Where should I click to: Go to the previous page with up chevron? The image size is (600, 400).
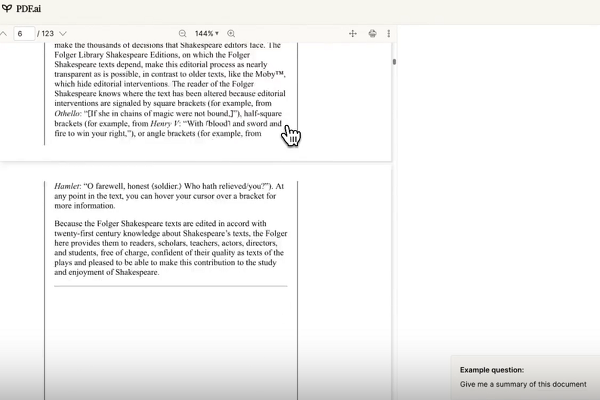click(x=3, y=33)
